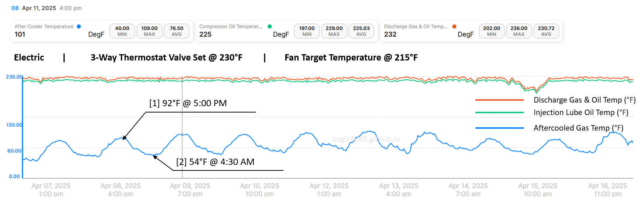This screenshot has height=204, width=644.
Task: Click the orange Discharge Gas & Oil dot
Action: click(454, 27)
